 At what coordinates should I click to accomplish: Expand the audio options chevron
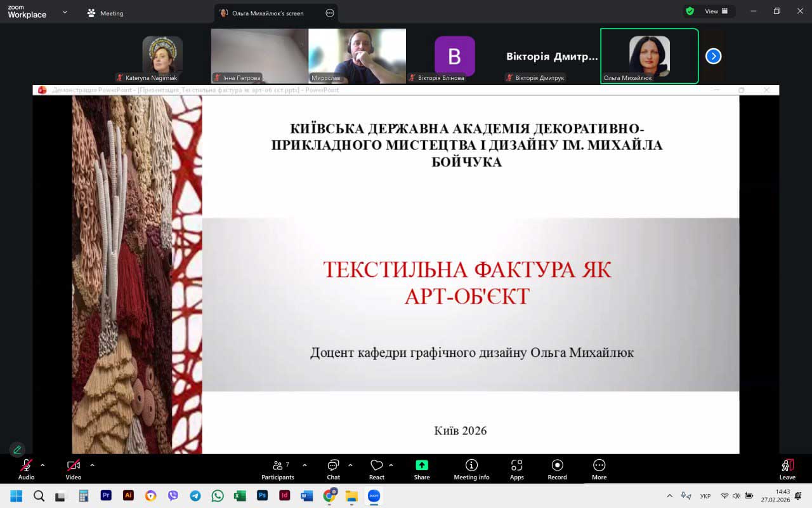click(x=43, y=465)
